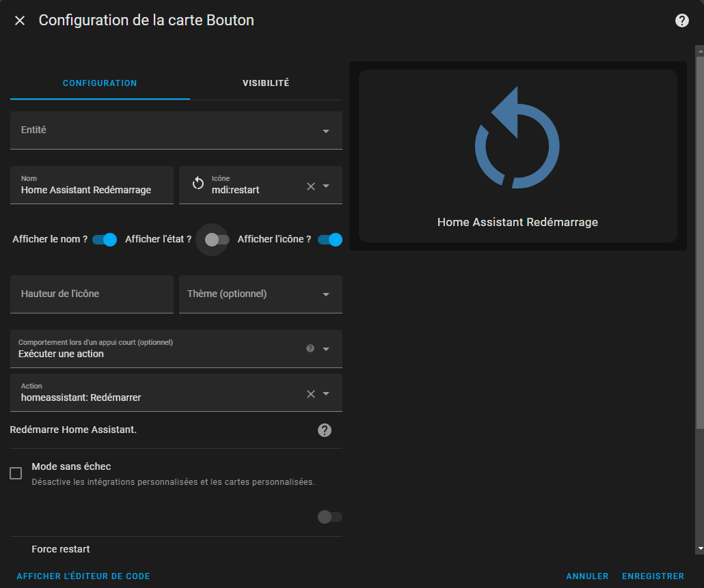Click the dialog title Configuration de la carte Bouton

[146, 20]
